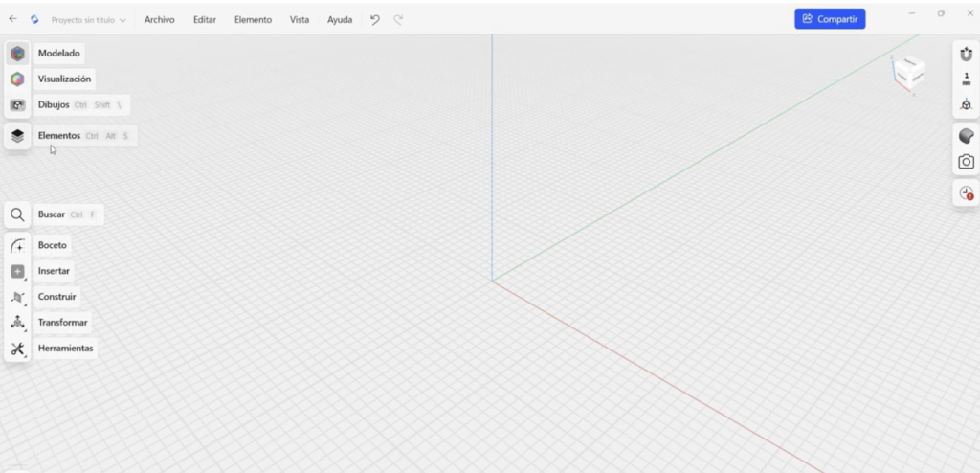Switch to the Visualización workspace icon
980x473 pixels.
coord(17,79)
